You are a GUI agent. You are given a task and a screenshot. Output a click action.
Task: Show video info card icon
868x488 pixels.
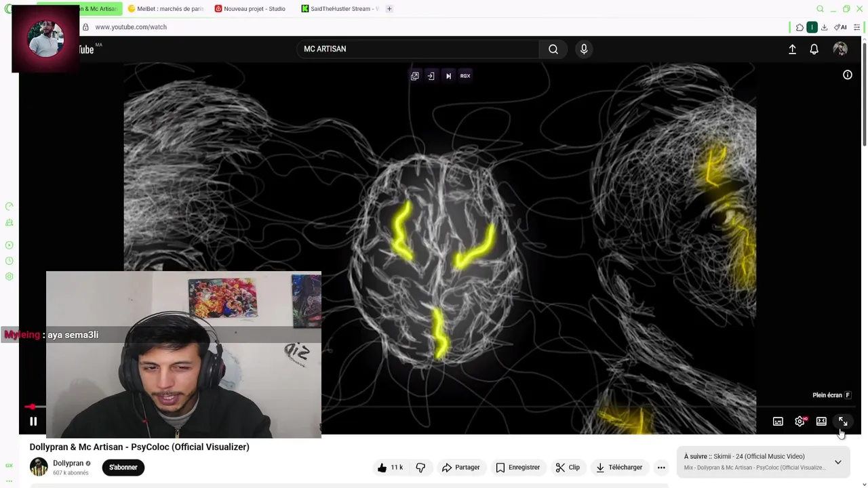coord(847,75)
